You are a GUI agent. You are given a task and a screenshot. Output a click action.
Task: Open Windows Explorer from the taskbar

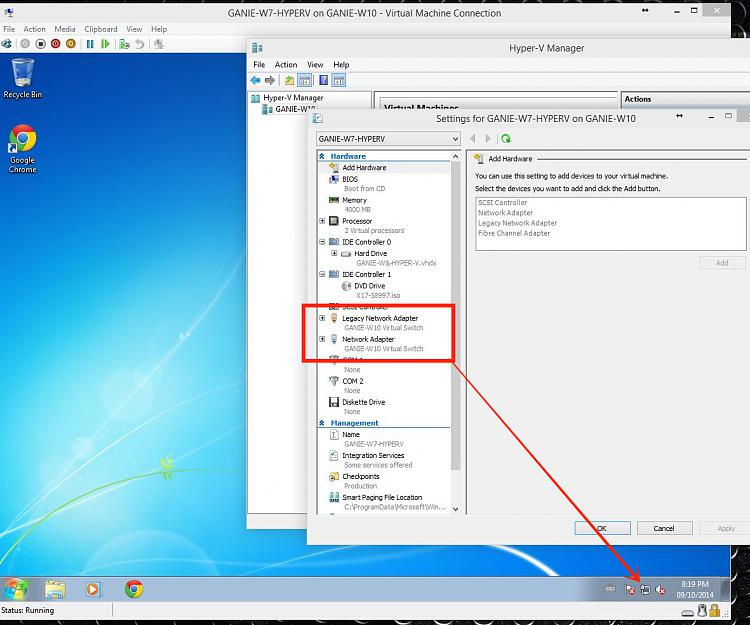[x=55, y=589]
